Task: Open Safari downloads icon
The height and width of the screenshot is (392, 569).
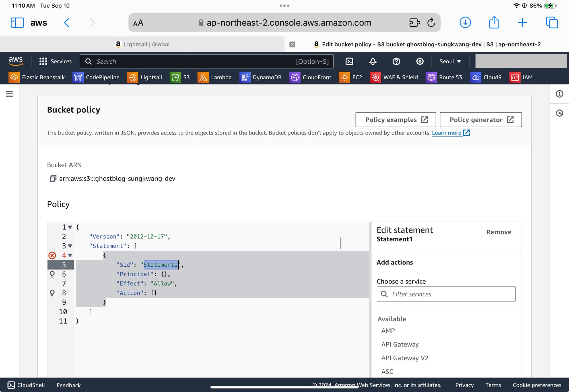Action: [465, 22]
